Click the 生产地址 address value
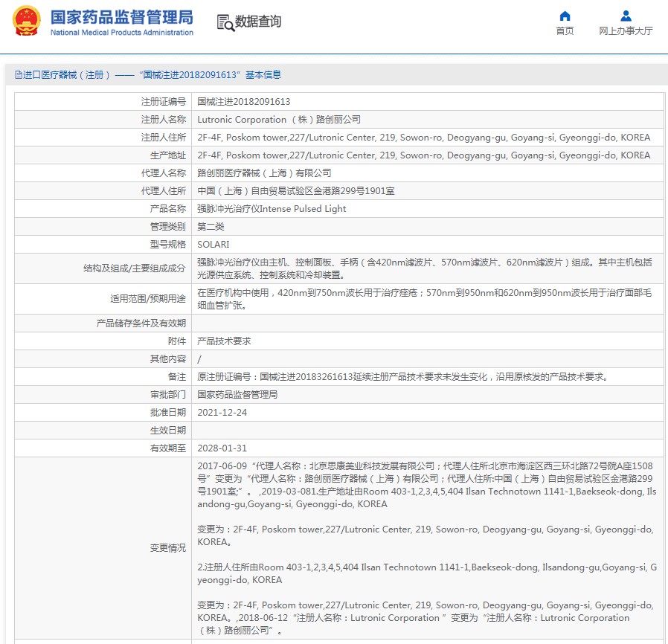The width and height of the screenshot is (668, 644). [424, 155]
